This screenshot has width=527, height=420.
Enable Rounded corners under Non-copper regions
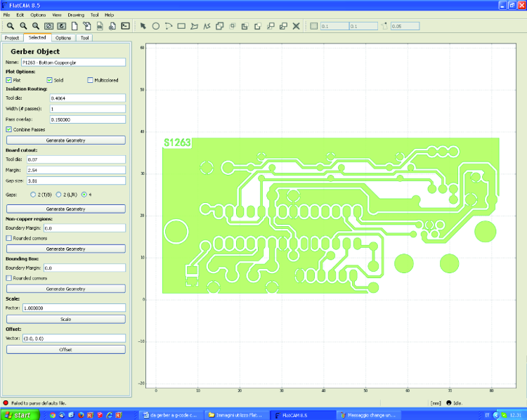[8, 238]
